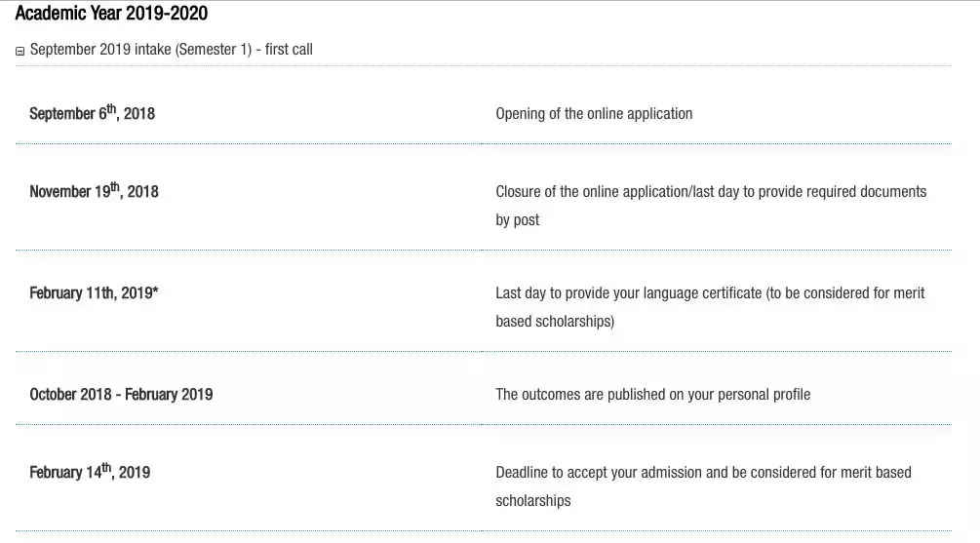Click "(Semester 1)" in the intake title
Screen dimensions: 980x543
[x=214, y=50]
